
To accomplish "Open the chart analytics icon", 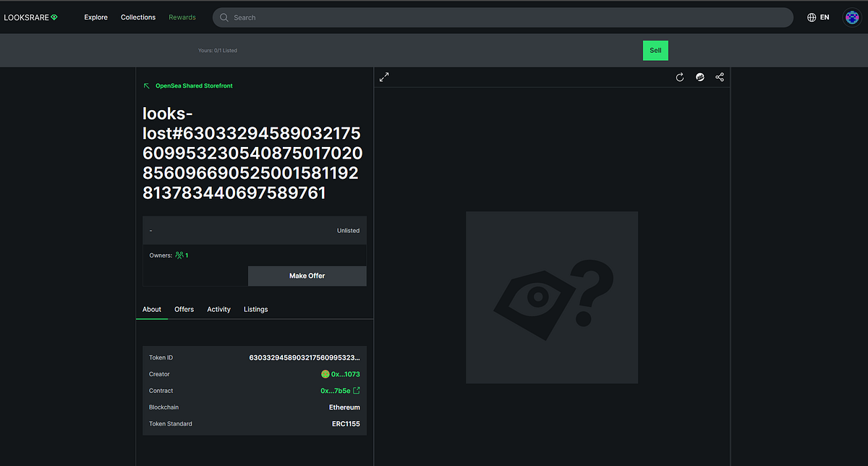I will tap(700, 77).
